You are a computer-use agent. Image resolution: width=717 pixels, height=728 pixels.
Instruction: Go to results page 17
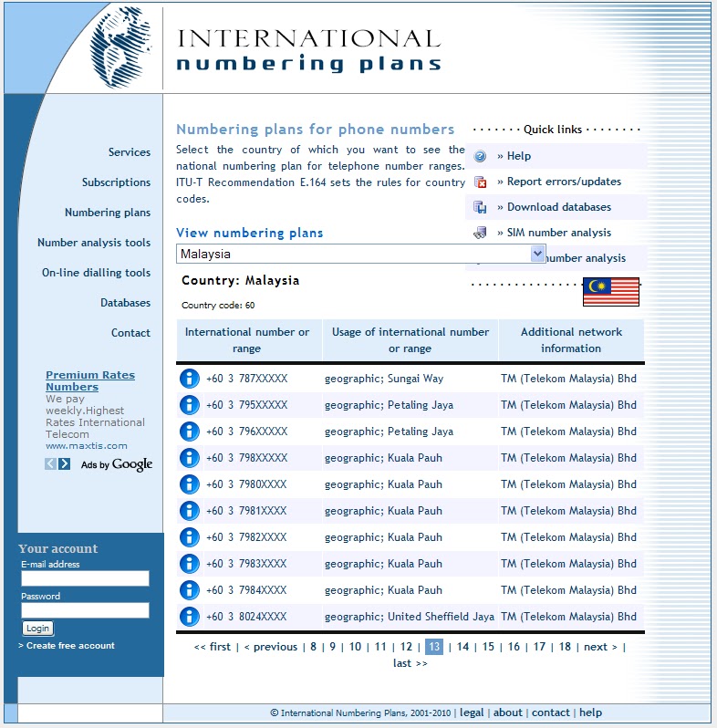[540, 647]
